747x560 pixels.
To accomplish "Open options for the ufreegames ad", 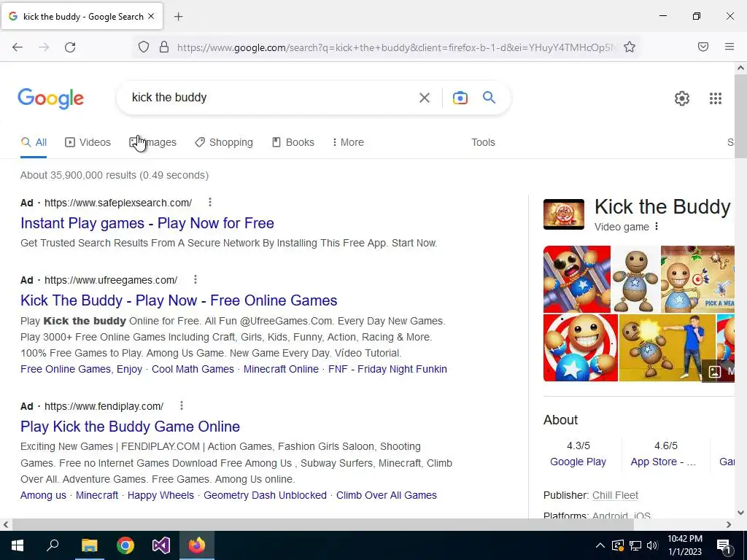I will pyautogui.click(x=196, y=279).
